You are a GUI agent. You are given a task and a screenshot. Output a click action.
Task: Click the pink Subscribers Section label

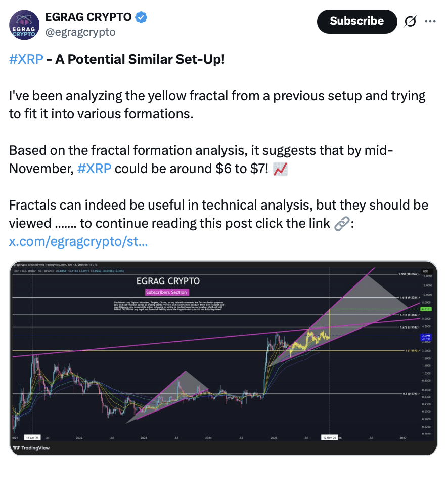click(x=167, y=292)
